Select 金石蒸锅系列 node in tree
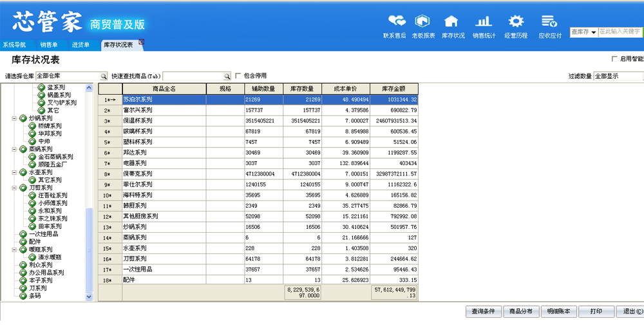644x325 pixels. pos(55,157)
